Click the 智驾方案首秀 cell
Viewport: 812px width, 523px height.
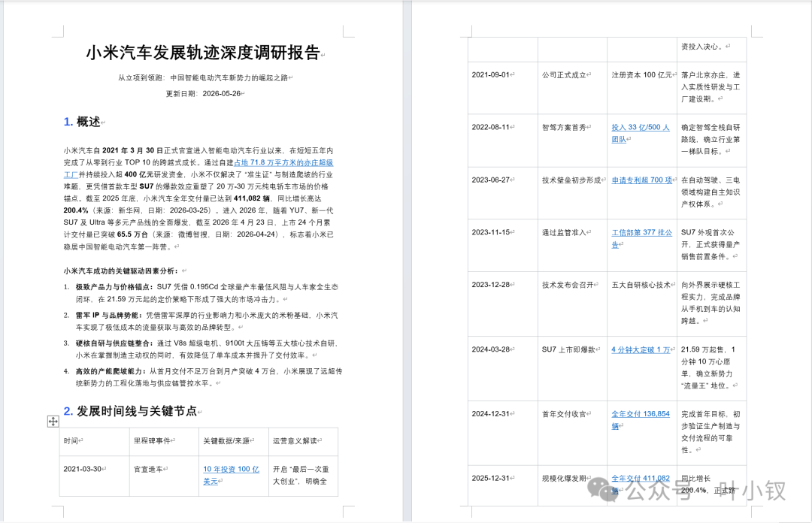coord(572,141)
